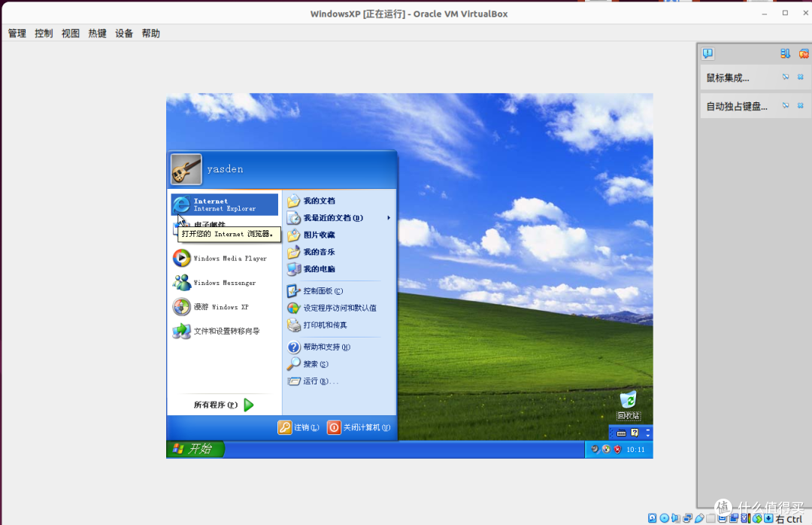Open Internet Explorer from the Start menu
The height and width of the screenshot is (525, 812).
[224, 205]
